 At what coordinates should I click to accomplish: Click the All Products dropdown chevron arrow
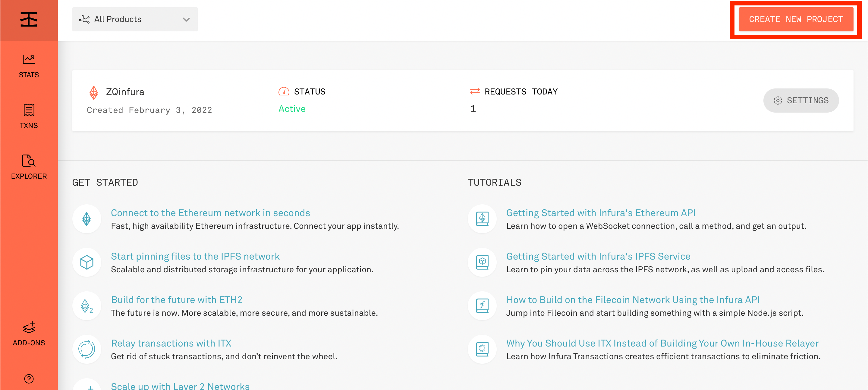coord(186,20)
